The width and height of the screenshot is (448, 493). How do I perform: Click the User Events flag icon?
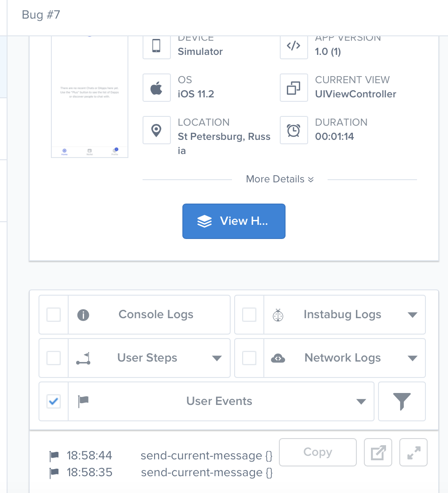tap(83, 401)
